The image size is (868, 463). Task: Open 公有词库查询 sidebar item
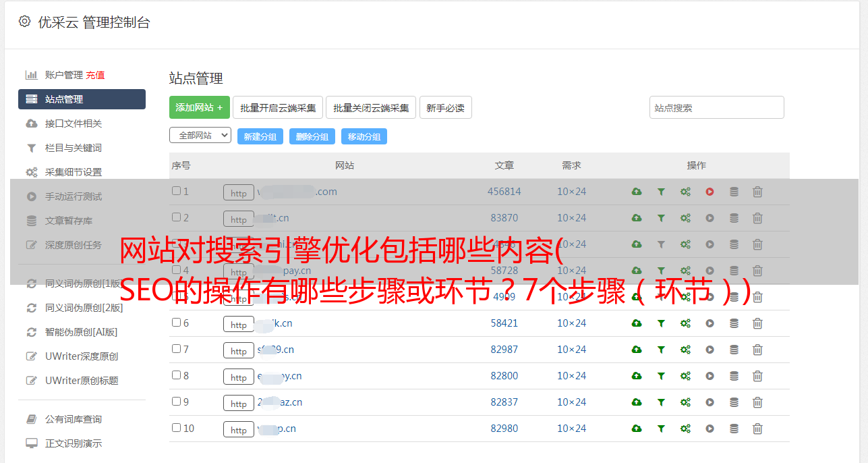pos(74,419)
